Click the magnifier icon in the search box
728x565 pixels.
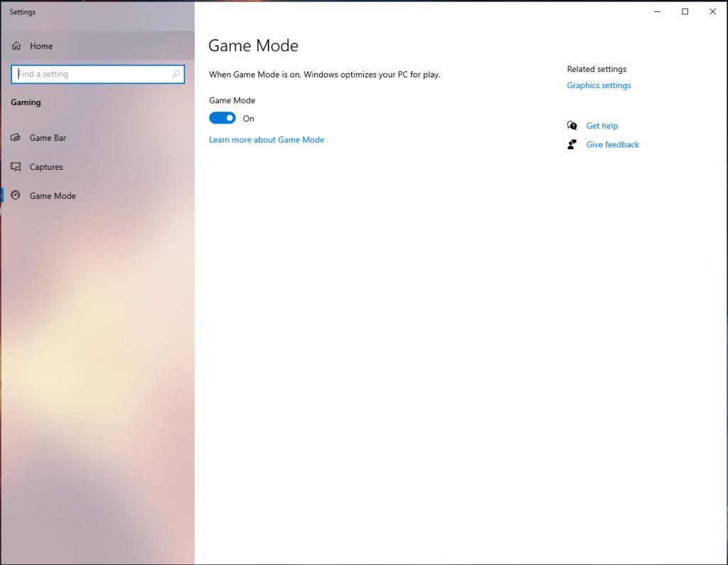[x=176, y=74]
